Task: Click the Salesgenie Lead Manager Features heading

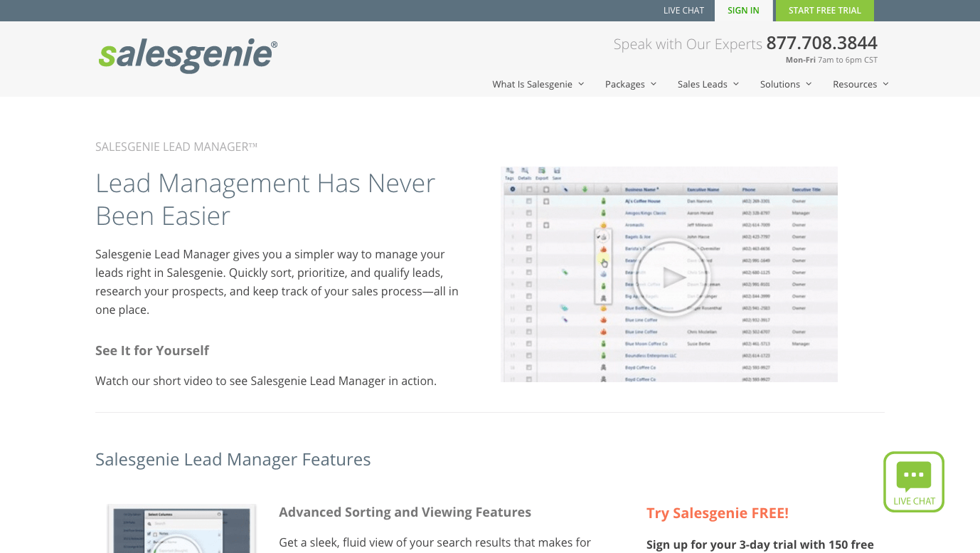Action: (x=233, y=460)
